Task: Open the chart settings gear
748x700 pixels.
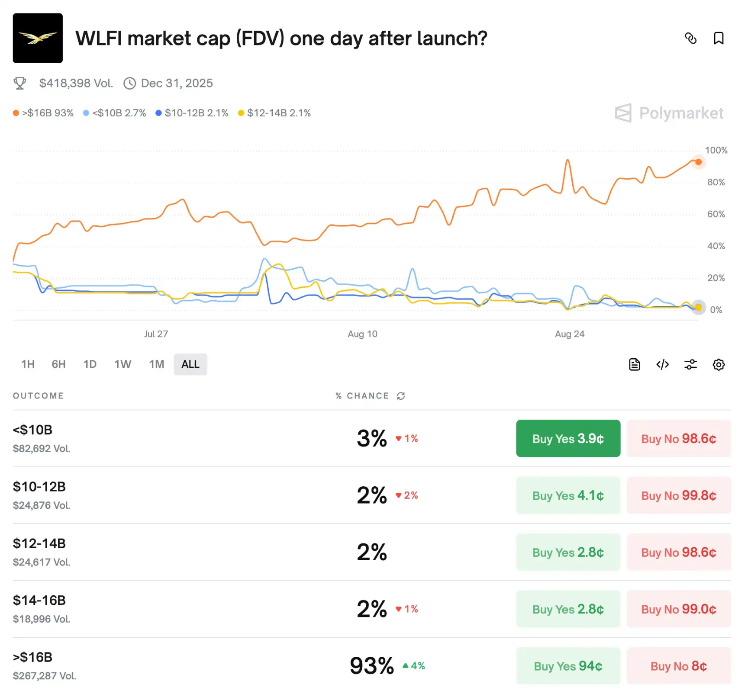Action: click(x=719, y=364)
